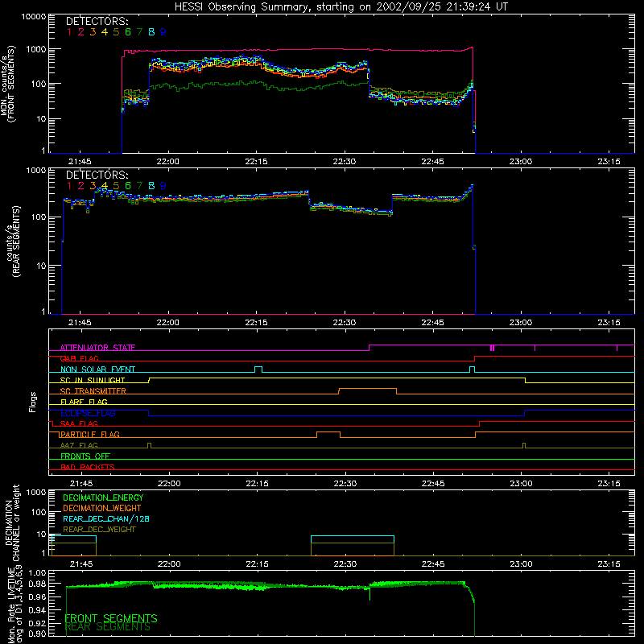Click the SC_TRANSMITTER flag label
Image resolution: width=644 pixels, height=644 pixels.
pyautogui.click(x=93, y=391)
